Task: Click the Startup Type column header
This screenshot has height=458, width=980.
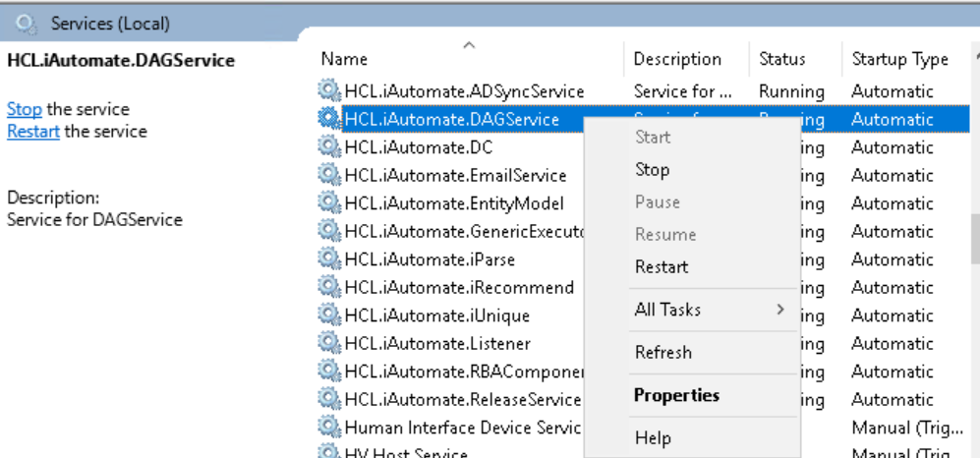Action: [x=905, y=59]
